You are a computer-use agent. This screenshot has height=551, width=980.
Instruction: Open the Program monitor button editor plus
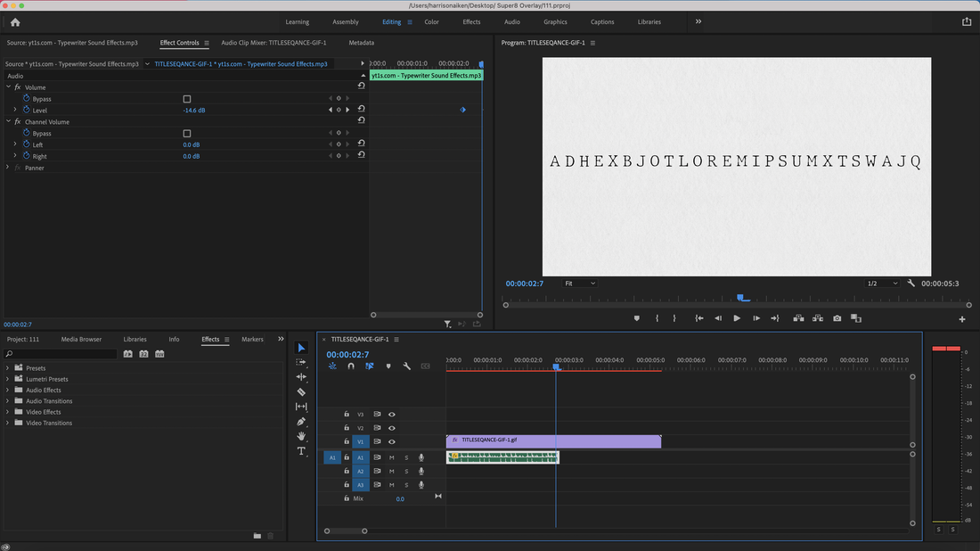click(962, 319)
